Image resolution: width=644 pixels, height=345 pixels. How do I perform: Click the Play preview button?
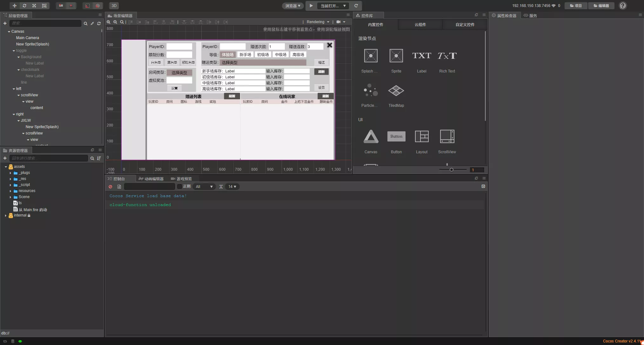tap(311, 6)
